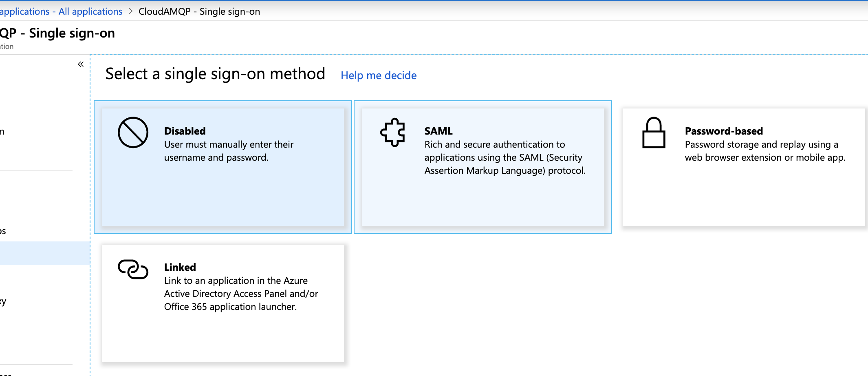Screen dimensions: 868x376
Task: Choose the SAML sign-on method title
Action: click(x=438, y=131)
